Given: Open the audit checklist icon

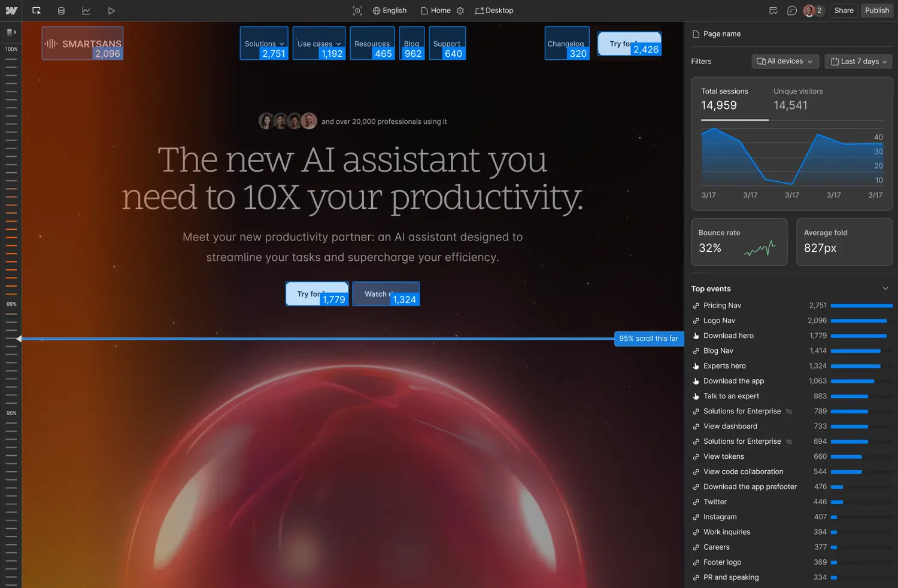Looking at the screenshot, I should click(773, 11).
